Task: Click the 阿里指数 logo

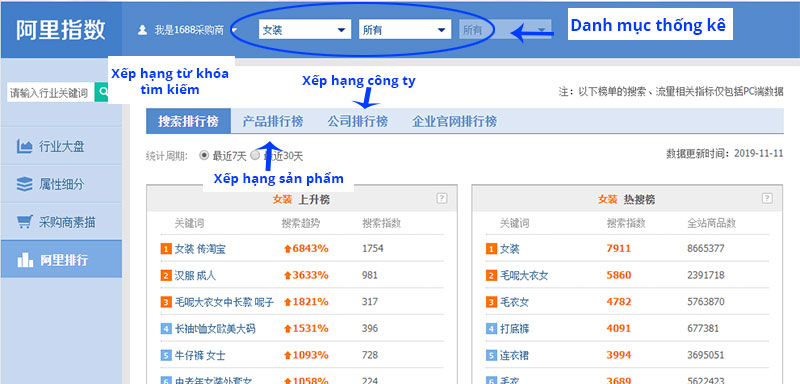Action: (61, 30)
